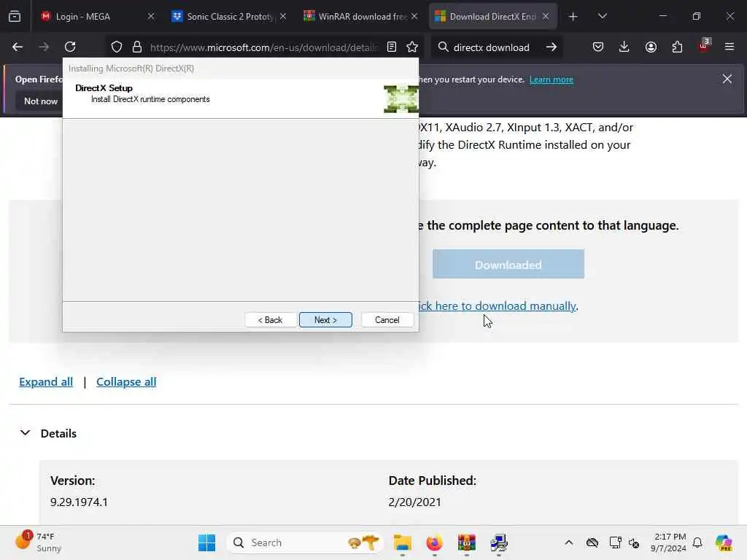Go forward one page in Firefox
The height and width of the screenshot is (560, 747).
[43, 47]
